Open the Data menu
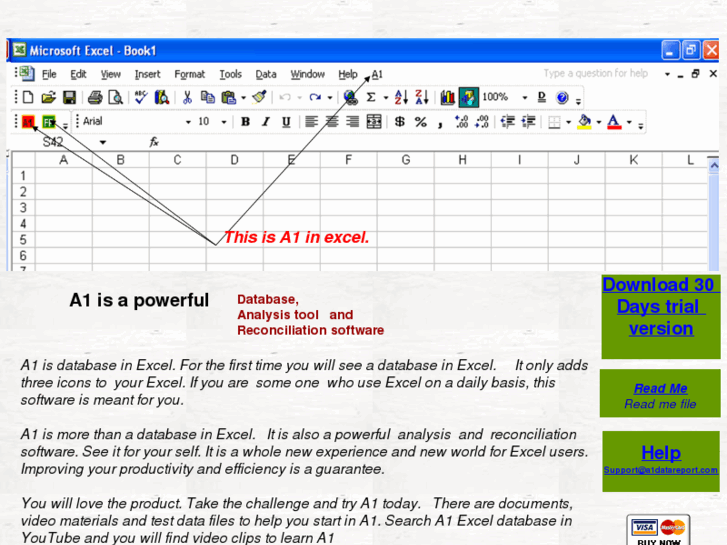 pyautogui.click(x=266, y=74)
